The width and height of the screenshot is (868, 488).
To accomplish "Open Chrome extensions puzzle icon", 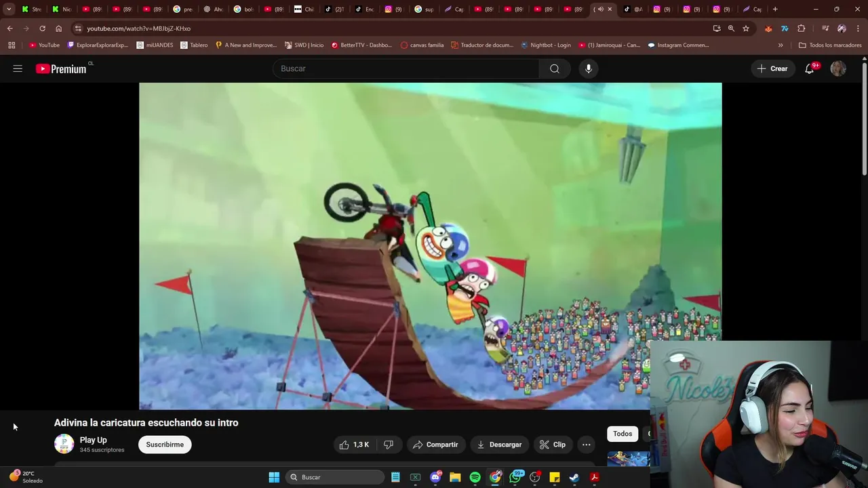I will pos(802,28).
